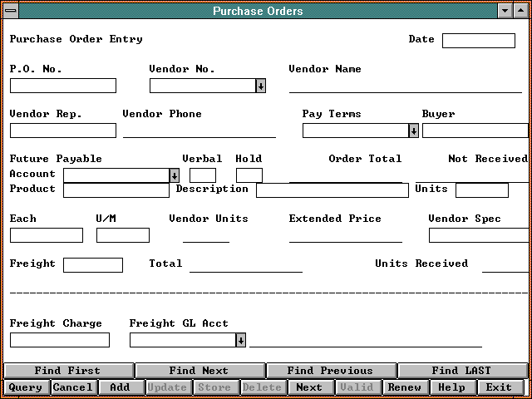This screenshot has height=399, width=532.
Task: Click the Renew button
Action: (x=405, y=387)
